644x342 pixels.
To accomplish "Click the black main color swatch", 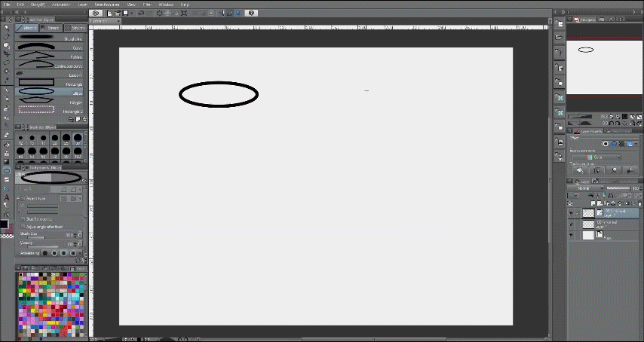I will tap(4, 224).
